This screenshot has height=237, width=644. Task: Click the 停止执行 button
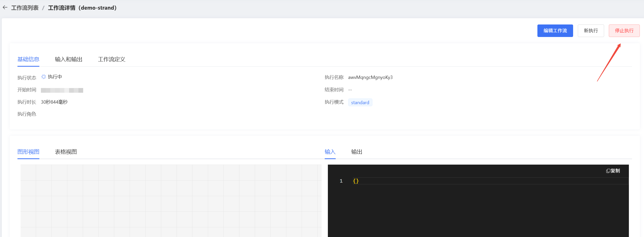[624, 31]
